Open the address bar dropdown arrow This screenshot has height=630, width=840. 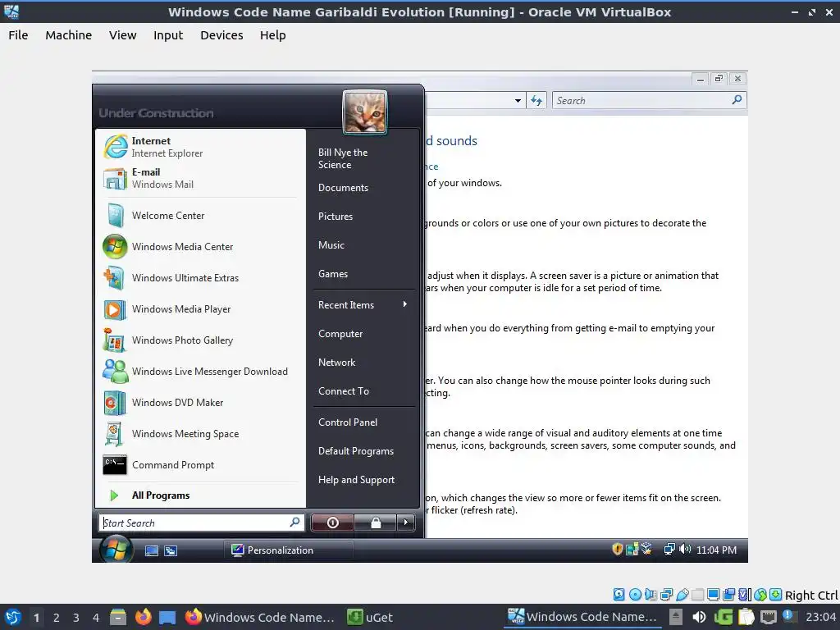(518, 100)
